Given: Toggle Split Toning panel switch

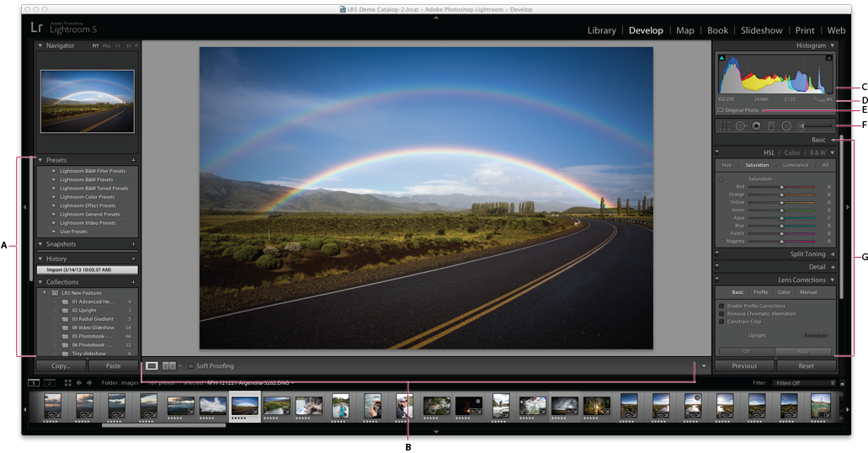Looking at the screenshot, I should pos(716,253).
